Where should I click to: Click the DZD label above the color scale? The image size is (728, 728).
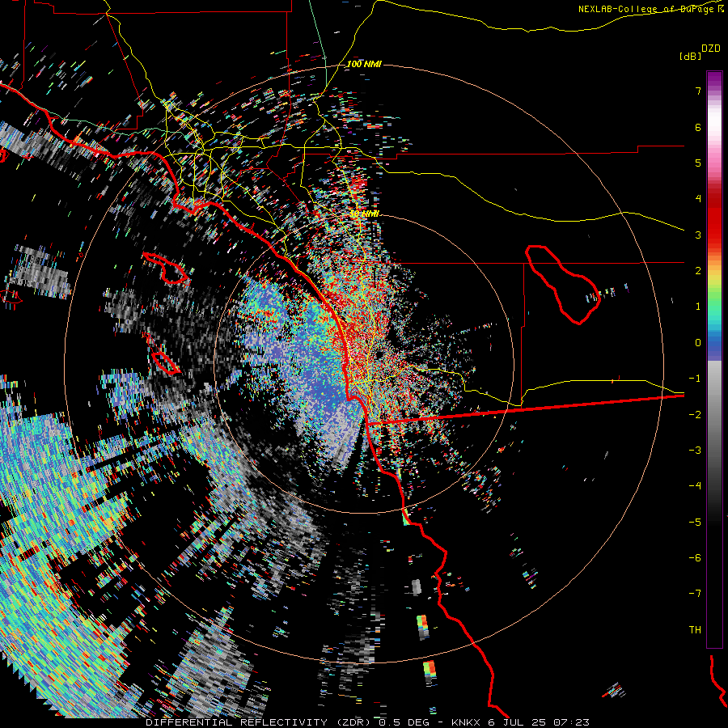711,49
